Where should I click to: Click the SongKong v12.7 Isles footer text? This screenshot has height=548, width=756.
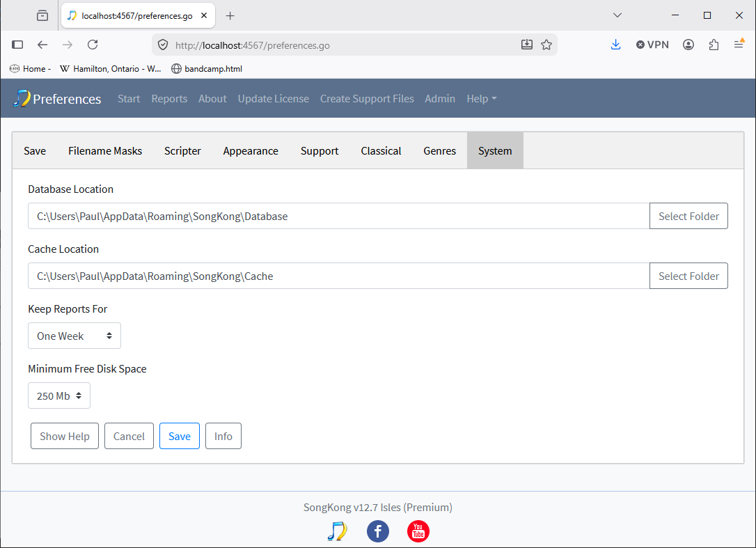pos(378,508)
